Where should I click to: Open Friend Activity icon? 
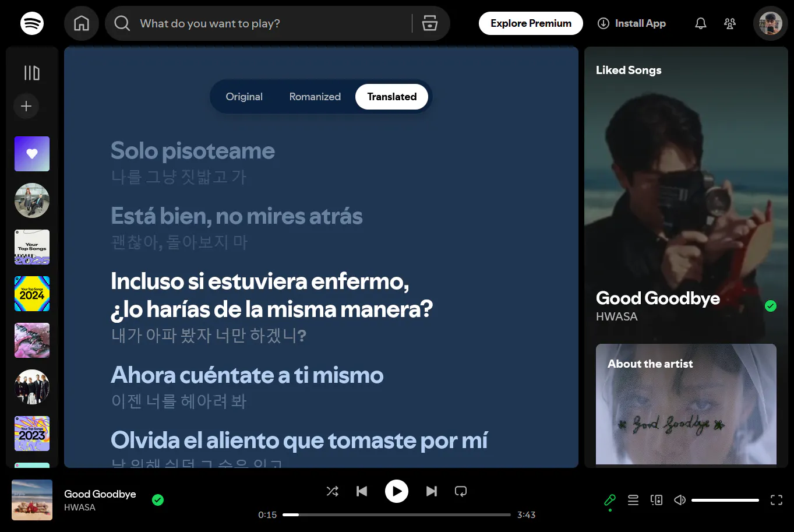(x=730, y=23)
